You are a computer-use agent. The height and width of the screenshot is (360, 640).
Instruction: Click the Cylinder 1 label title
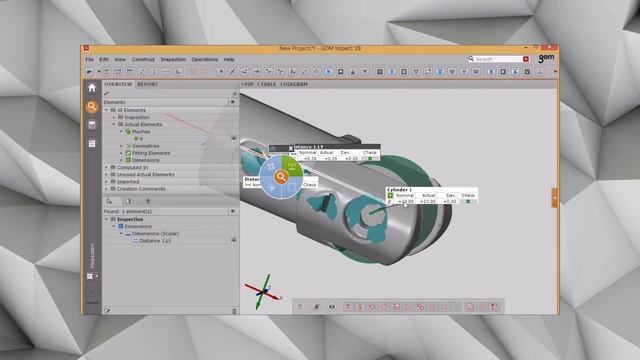click(x=399, y=190)
